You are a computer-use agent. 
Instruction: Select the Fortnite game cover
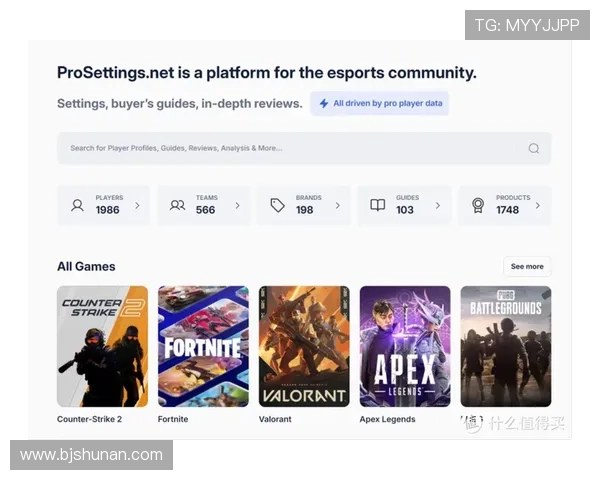(x=203, y=346)
